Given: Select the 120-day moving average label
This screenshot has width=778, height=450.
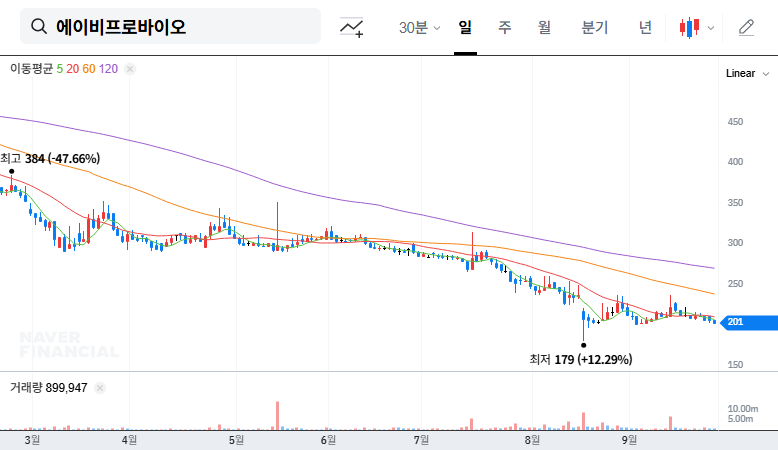Looking at the screenshot, I should (108, 69).
